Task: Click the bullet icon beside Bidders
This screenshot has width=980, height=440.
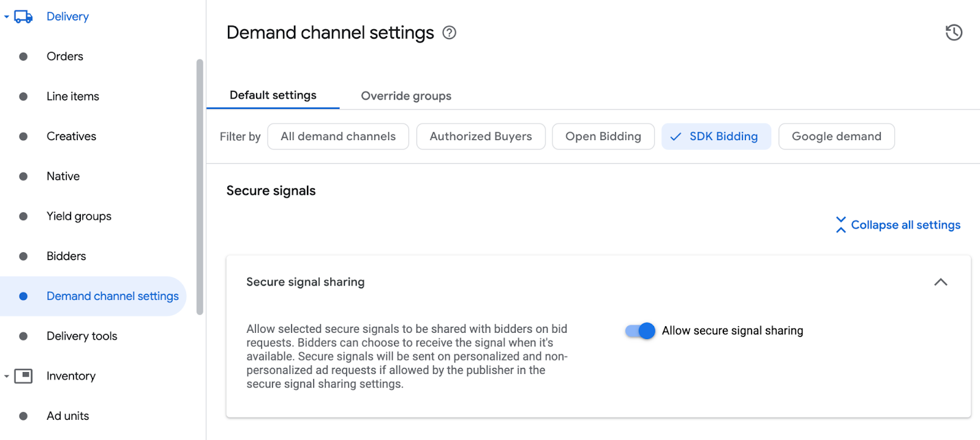Action: click(x=23, y=256)
